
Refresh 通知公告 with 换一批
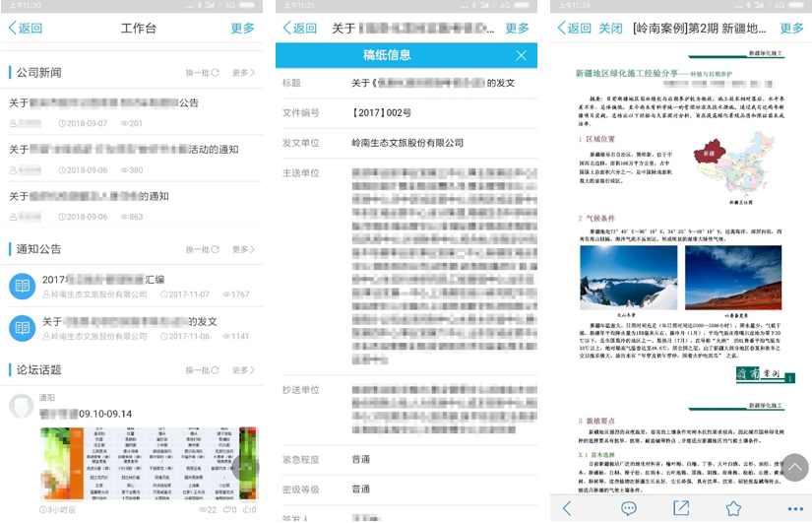(x=203, y=249)
